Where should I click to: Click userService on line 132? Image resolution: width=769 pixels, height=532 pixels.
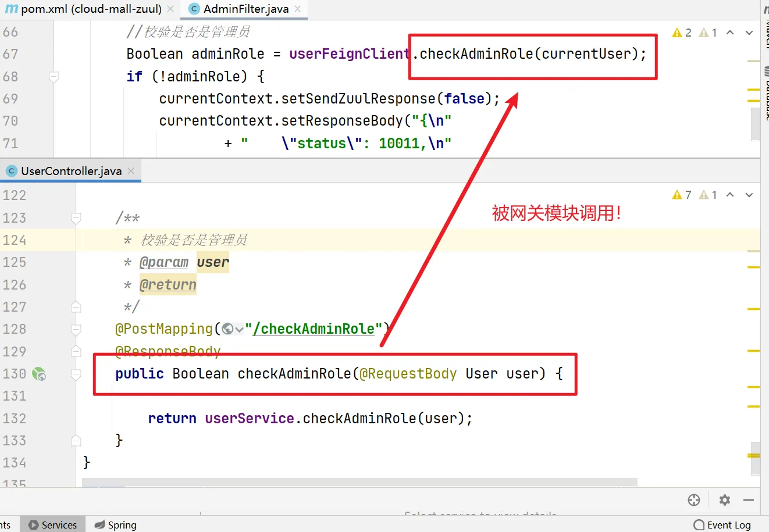point(250,419)
